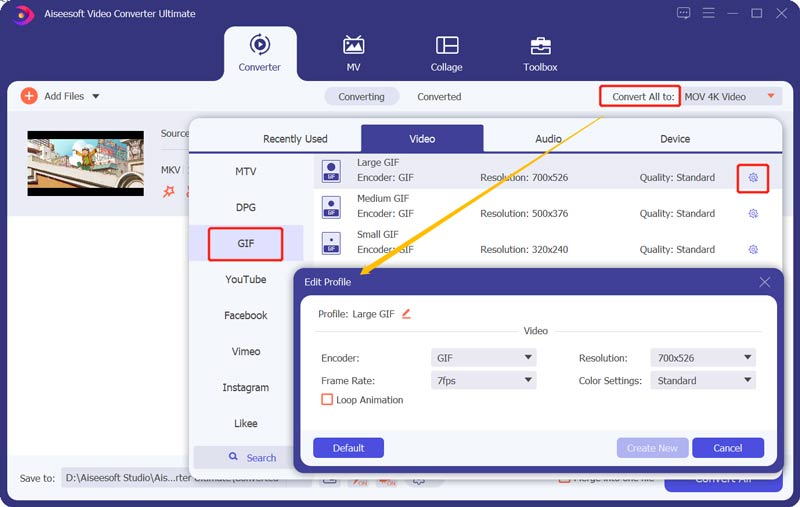Viewport: 800px width, 507px height.
Task: Click the Cancel button in Edit Profile
Action: [727, 448]
